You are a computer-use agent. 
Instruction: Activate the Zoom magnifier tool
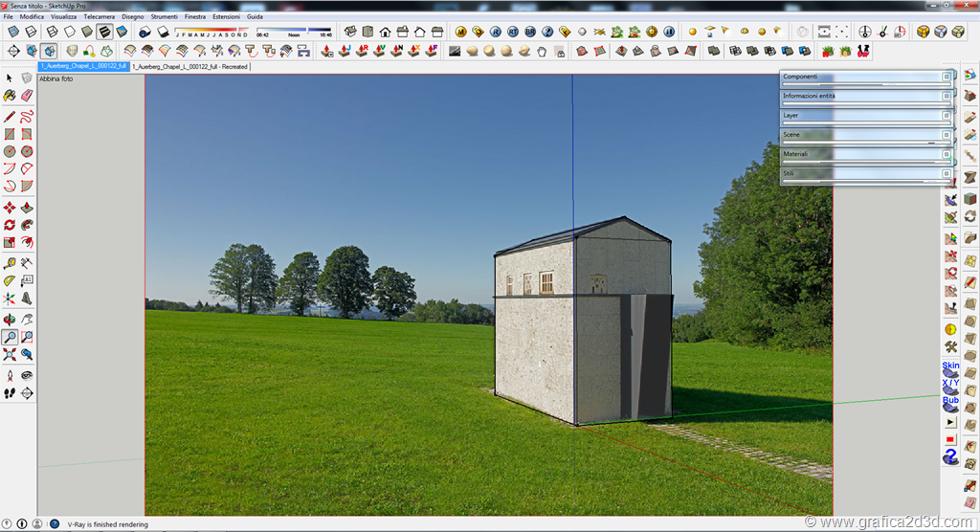(10, 336)
